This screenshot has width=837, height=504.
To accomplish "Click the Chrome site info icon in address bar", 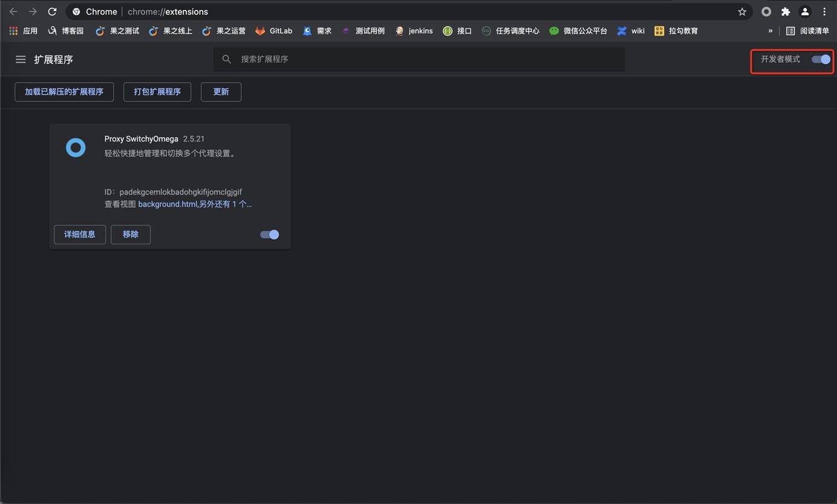I will click(x=76, y=11).
